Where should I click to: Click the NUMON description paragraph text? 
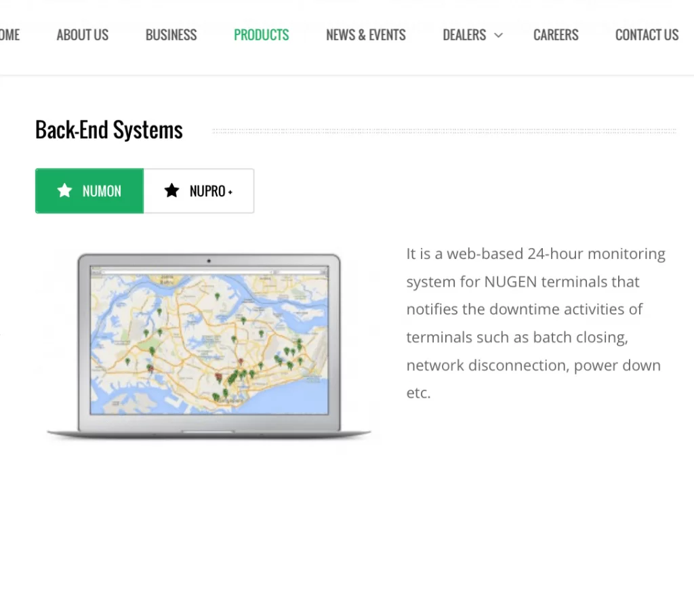[535, 323]
